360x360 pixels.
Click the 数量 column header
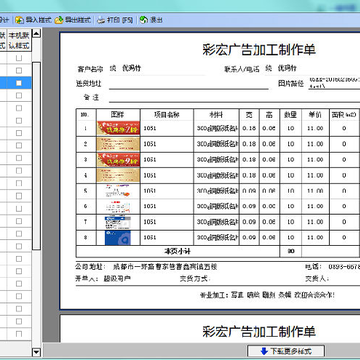290,115
